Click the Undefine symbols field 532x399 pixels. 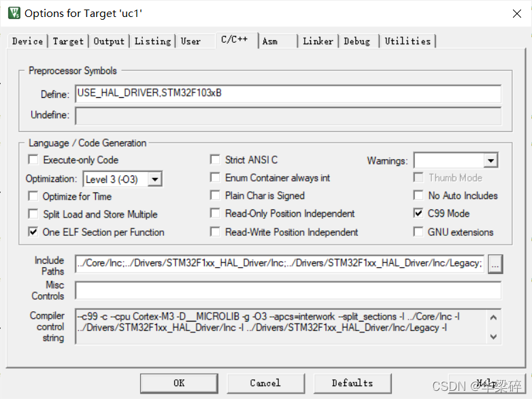[x=288, y=116]
